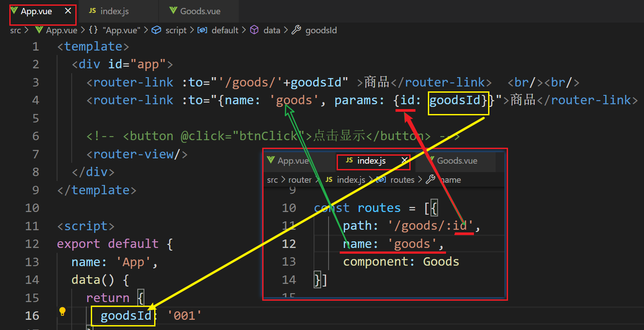This screenshot has width=644, height=330.
Task: Click the wrench icon before goodsId breadcrumb
Action: coord(296,30)
